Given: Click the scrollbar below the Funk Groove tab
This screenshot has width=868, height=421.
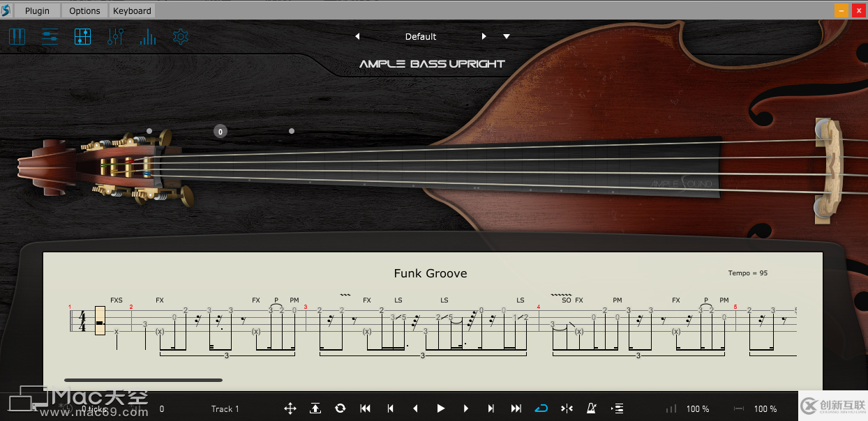Looking at the screenshot, I should pyautogui.click(x=143, y=380).
